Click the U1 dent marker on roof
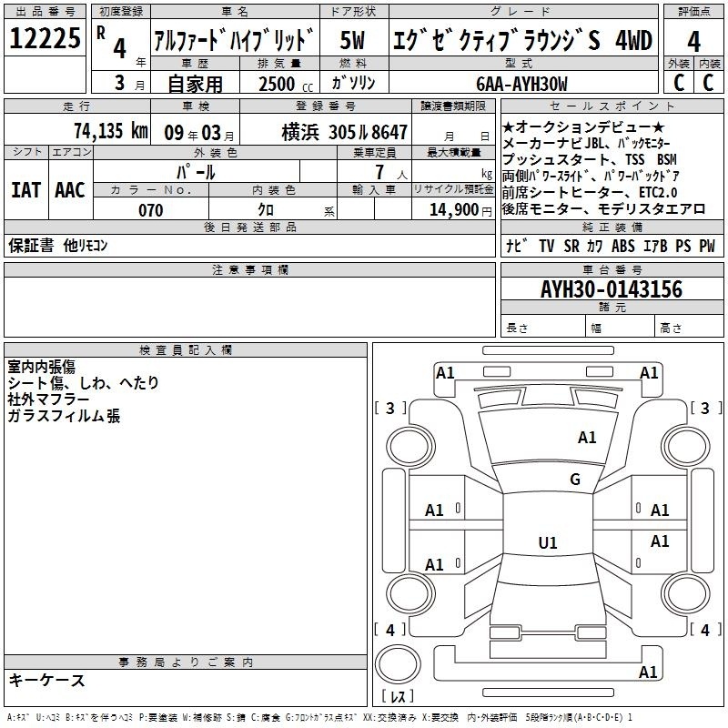 click(547, 543)
